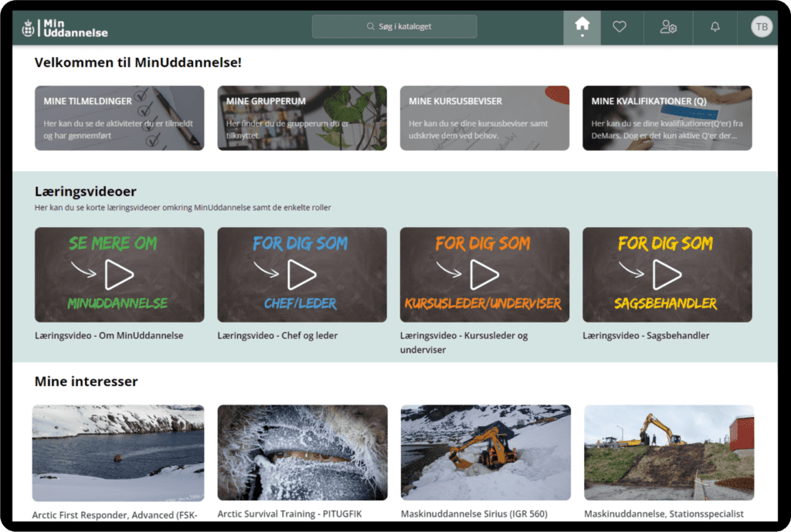Click the 'Læringsvideo - Om MinUddannelse' link

107,335
